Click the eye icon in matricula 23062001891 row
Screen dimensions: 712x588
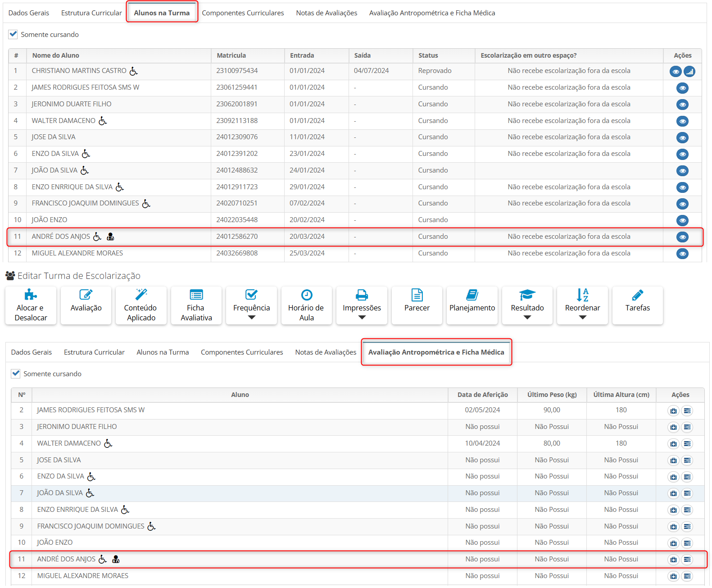(x=683, y=105)
